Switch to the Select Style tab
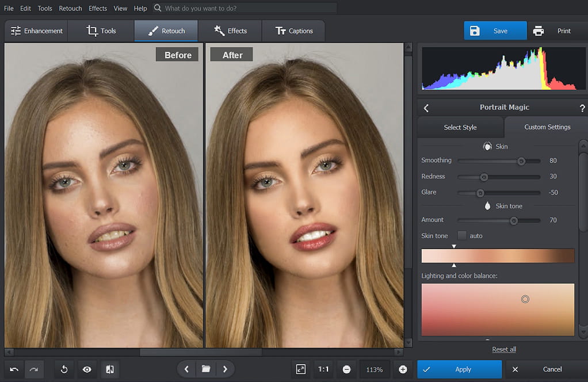 click(x=460, y=127)
